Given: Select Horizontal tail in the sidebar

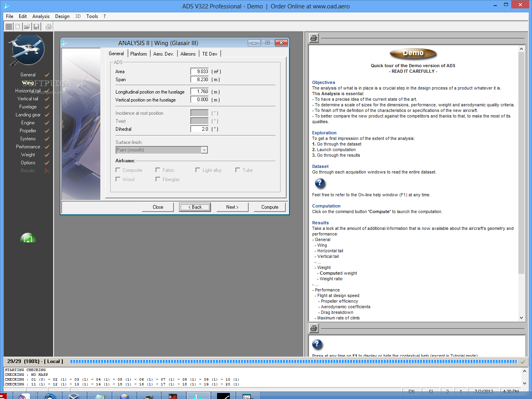Looking at the screenshot, I should 28,91.
